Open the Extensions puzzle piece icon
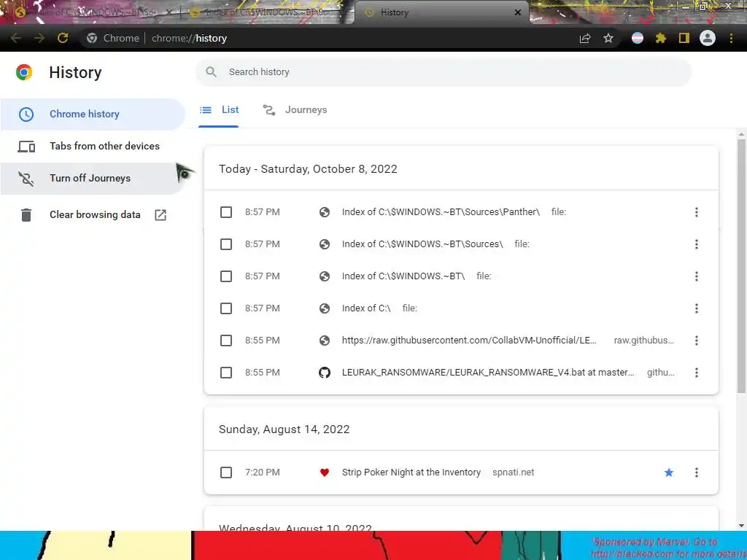Viewport: 747px width, 560px height. (660, 38)
